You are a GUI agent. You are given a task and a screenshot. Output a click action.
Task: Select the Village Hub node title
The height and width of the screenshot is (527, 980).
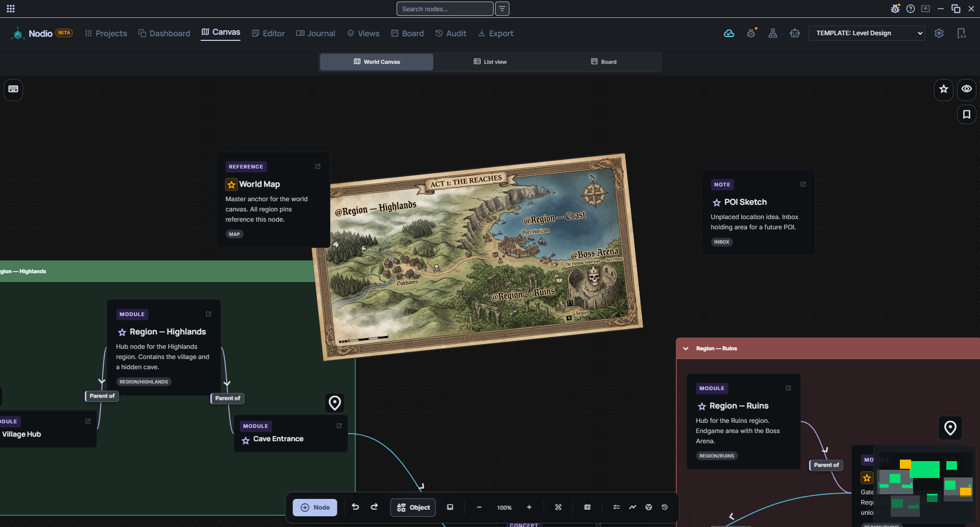(x=21, y=435)
